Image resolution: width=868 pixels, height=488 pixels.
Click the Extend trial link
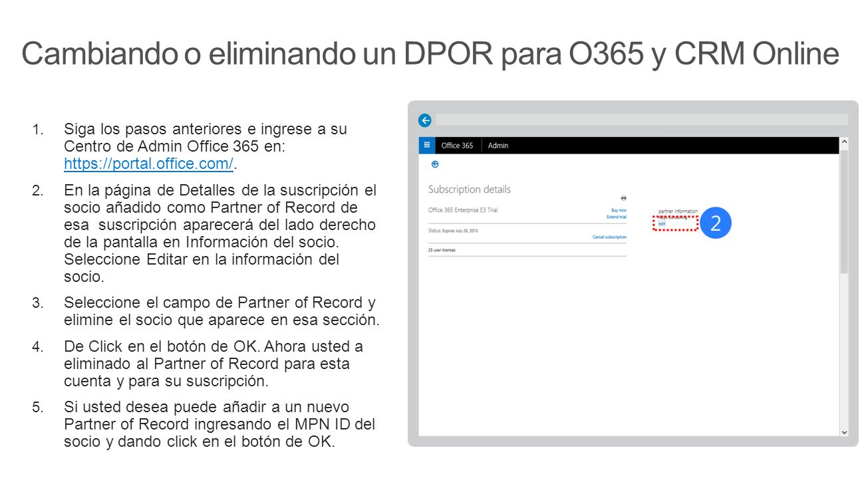pos(617,217)
